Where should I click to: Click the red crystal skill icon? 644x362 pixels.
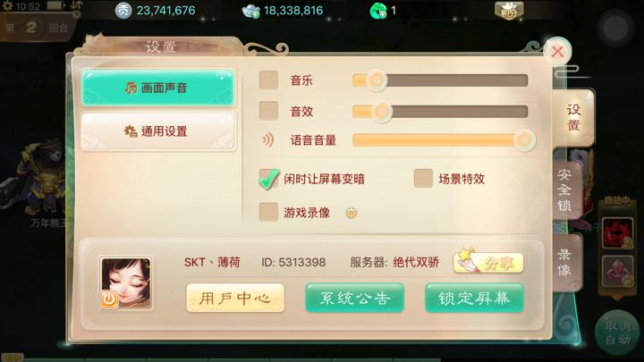click(x=617, y=271)
